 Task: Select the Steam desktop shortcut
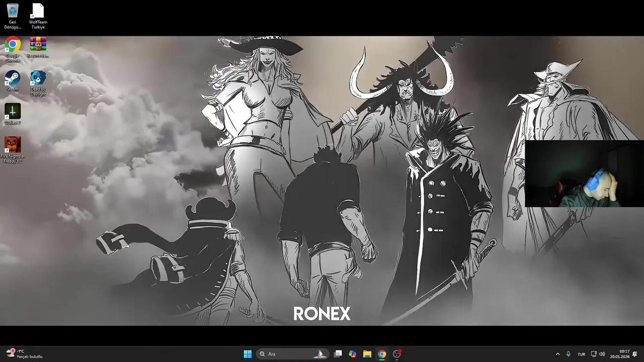click(13, 81)
